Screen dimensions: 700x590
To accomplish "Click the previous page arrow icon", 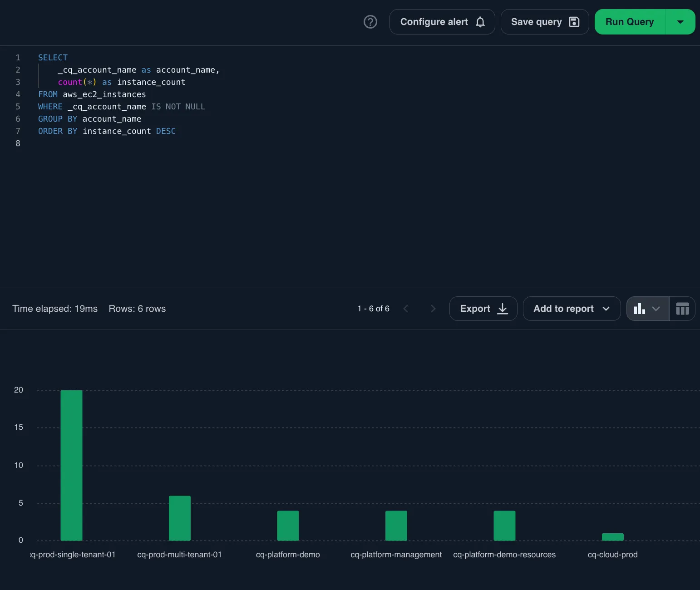I will click(x=406, y=309).
